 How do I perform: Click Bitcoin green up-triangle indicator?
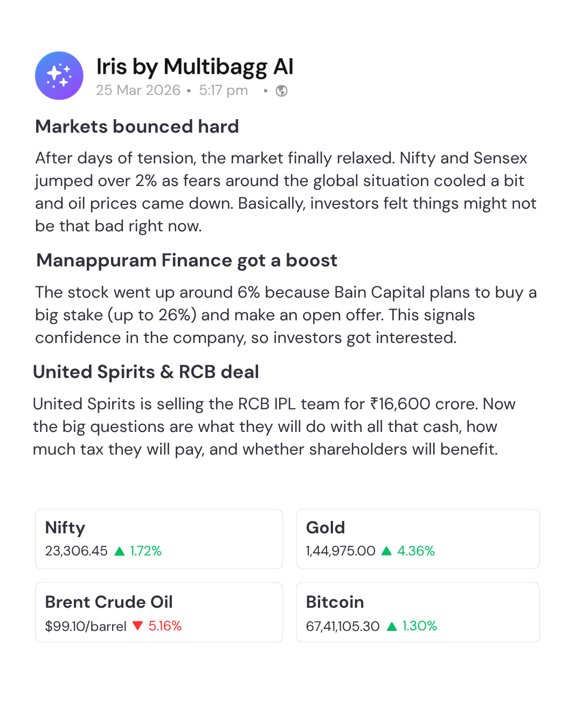pos(392,626)
